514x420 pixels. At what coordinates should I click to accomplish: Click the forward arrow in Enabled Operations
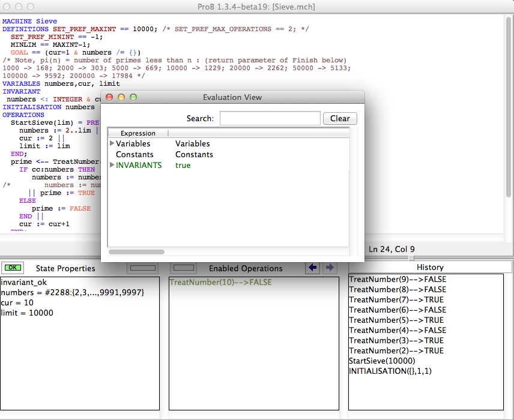click(329, 268)
